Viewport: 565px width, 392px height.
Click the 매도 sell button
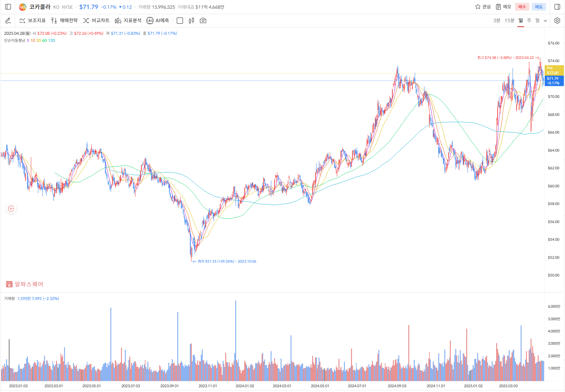539,7
